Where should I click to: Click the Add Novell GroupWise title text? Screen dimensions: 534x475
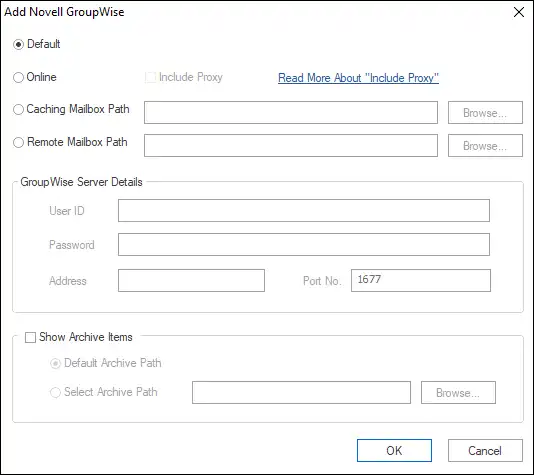coord(64,12)
